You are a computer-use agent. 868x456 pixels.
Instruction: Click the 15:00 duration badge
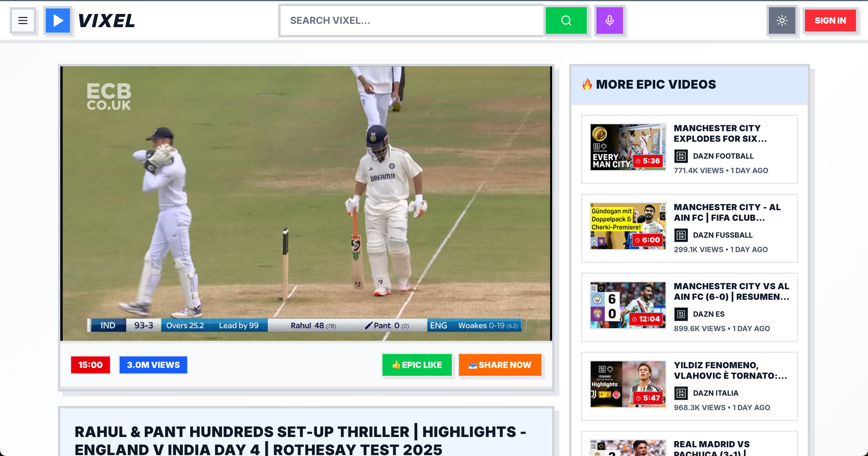(x=90, y=365)
